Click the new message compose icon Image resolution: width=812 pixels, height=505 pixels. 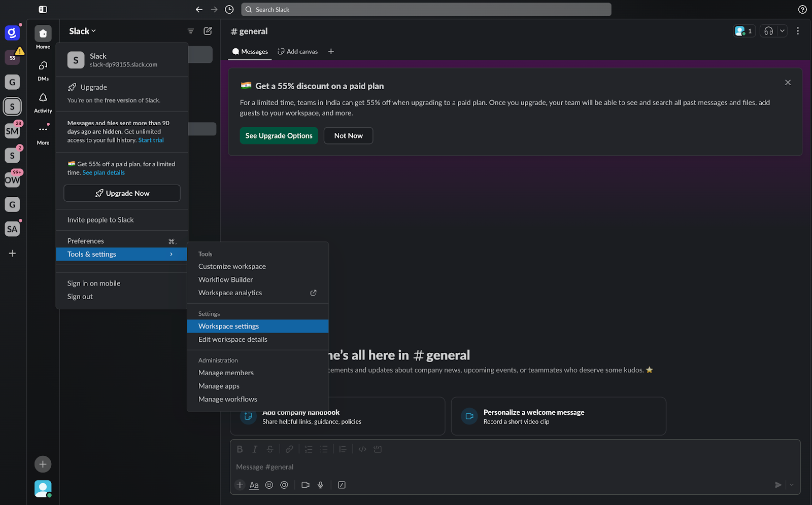pyautogui.click(x=207, y=31)
